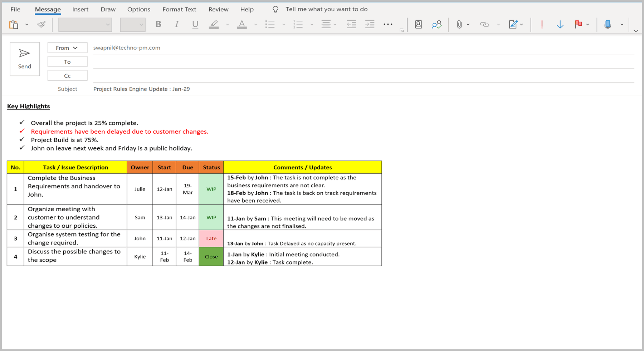Mark message as Low Importance
Image resolution: width=644 pixels, height=351 pixels.
560,24
